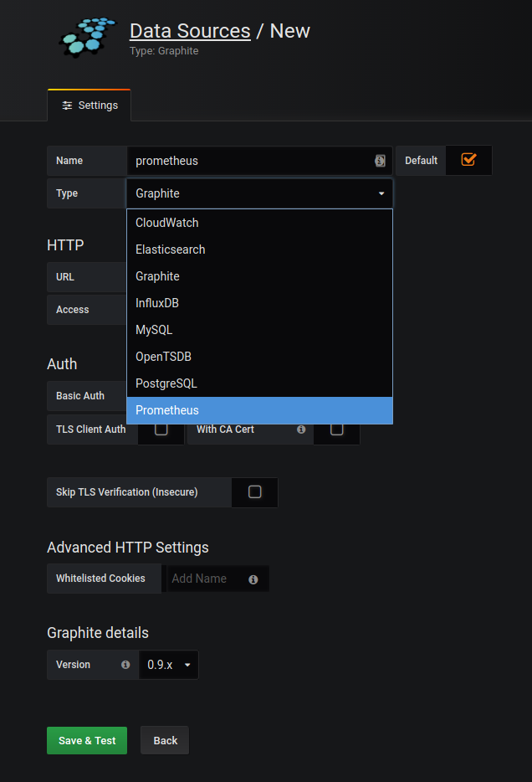The height and width of the screenshot is (782, 532).
Task: Select OpenTSDB from the Type list
Action: point(259,357)
